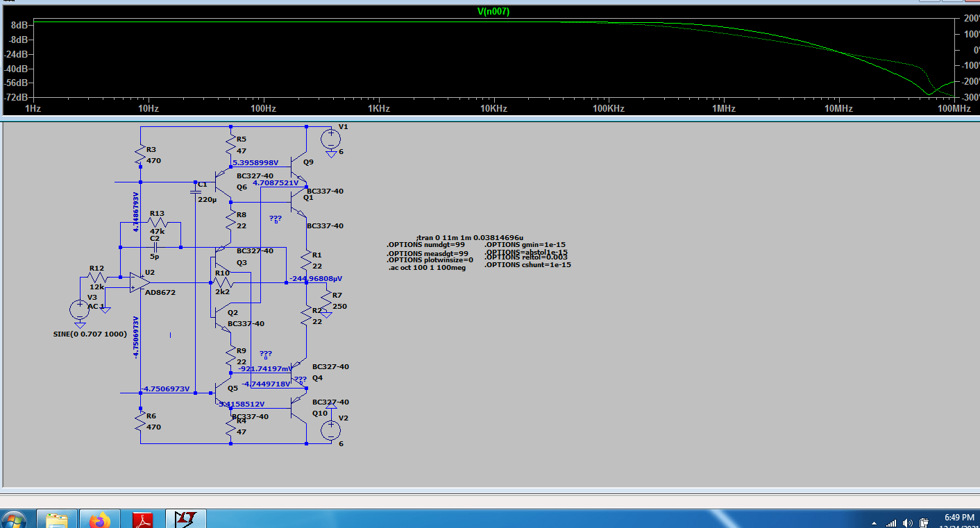The width and height of the screenshot is (980, 528).
Task: Open Windows Explorer from the taskbar
Action: pyautogui.click(x=56, y=520)
